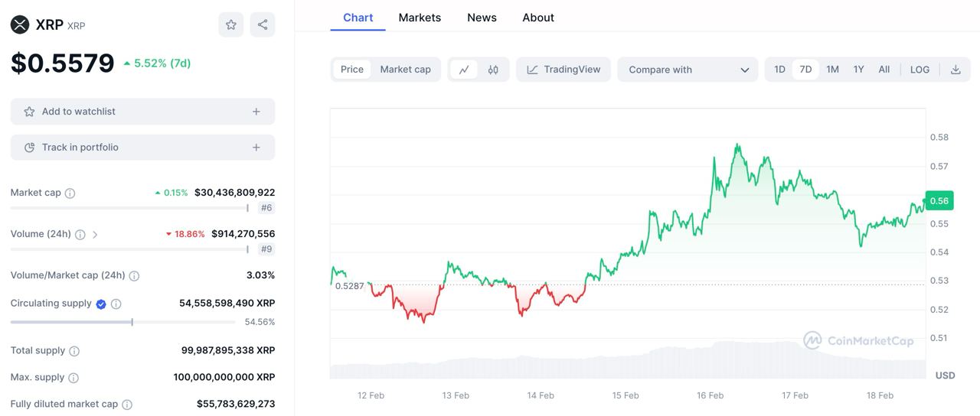980x416 pixels.
Task: Click the 3.03% volume ratio value
Action: pos(260,275)
